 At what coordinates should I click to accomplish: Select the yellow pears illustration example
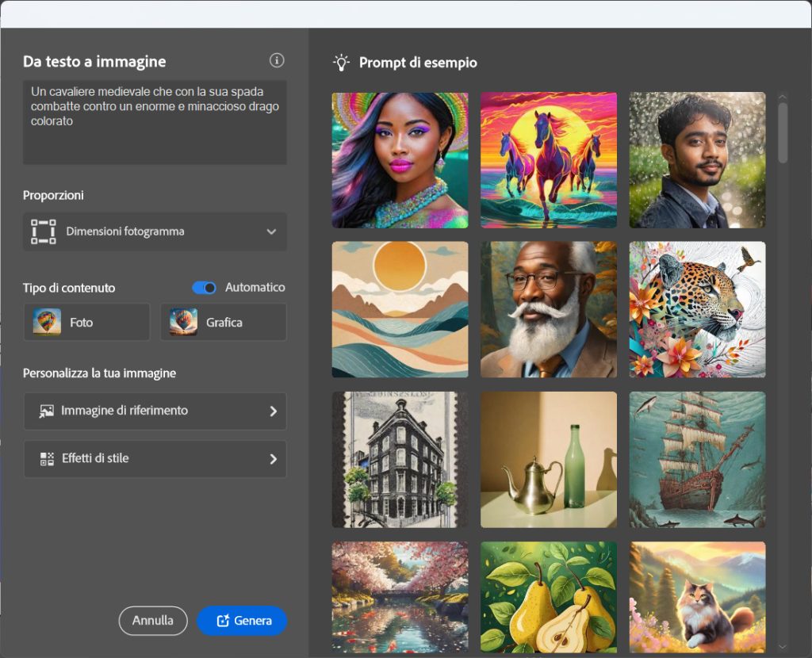549,597
